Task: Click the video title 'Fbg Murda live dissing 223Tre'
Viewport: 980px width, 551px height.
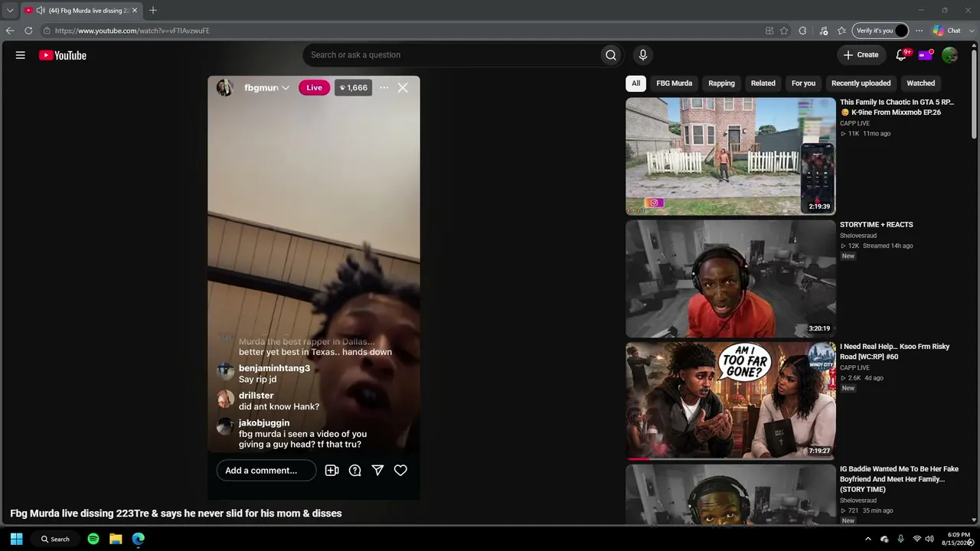Action: (x=176, y=514)
